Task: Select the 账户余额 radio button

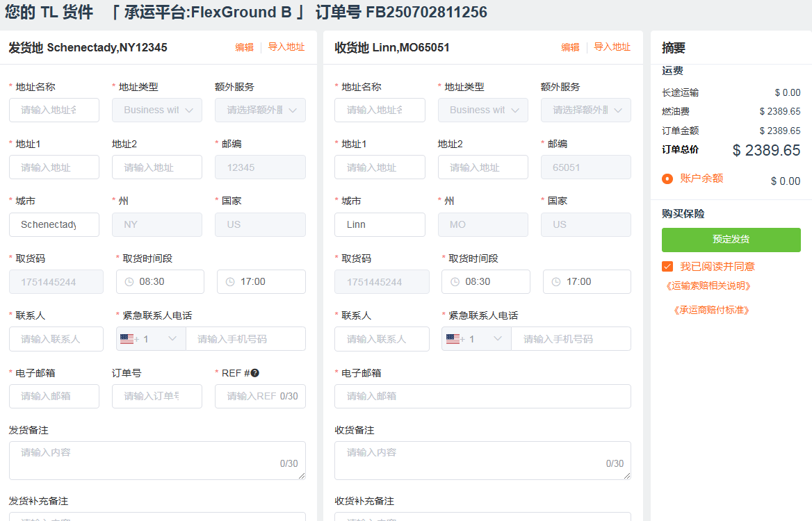Action: point(667,179)
